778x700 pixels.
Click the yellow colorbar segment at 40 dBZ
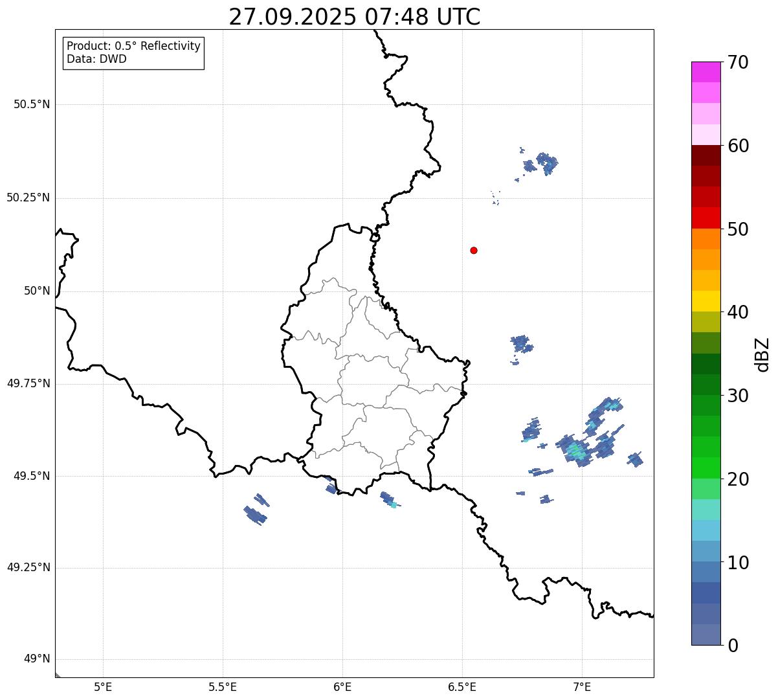coord(706,301)
